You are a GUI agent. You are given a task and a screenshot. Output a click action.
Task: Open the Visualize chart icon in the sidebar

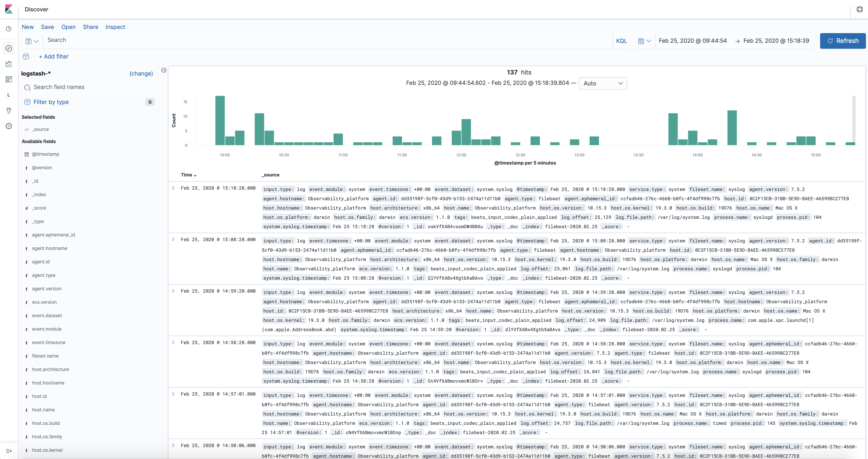pyautogui.click(x=9, y=64)
